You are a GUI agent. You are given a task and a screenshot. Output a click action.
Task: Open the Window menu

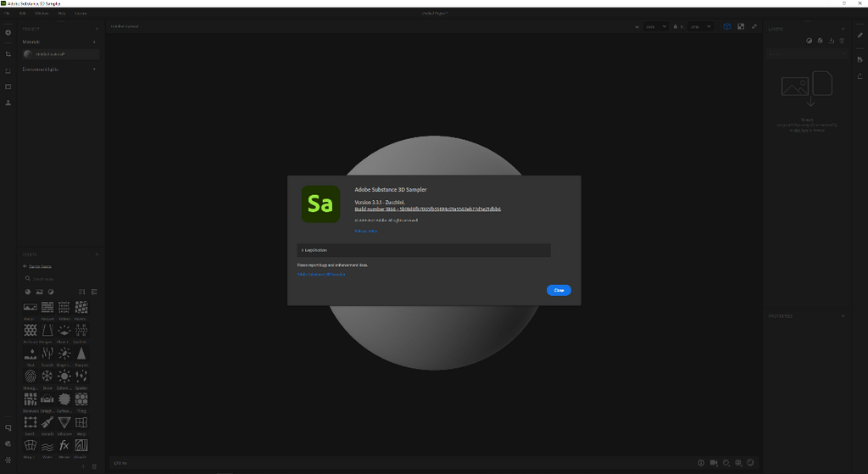coord(42,14)
